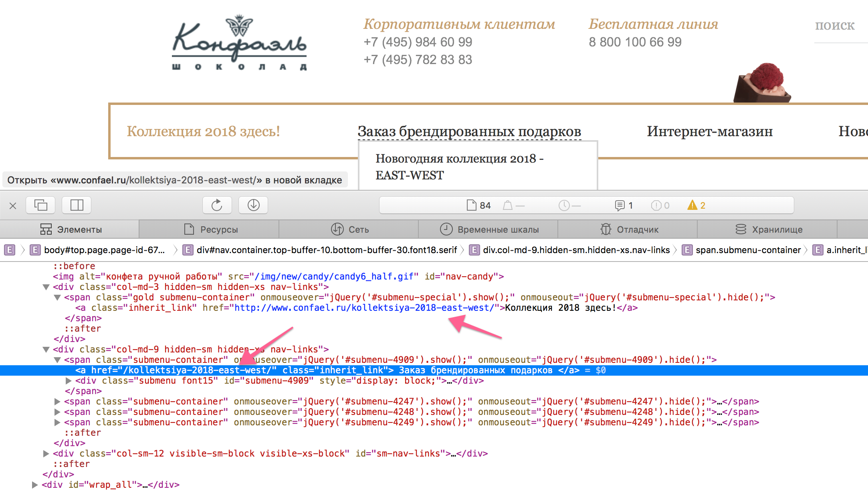868x491 pixels.
Task: Open Интернет-магазин menu link
Action: 710,131
